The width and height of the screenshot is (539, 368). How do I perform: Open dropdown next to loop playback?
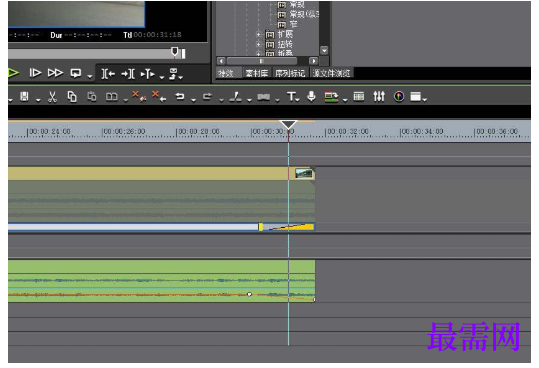pyautogui.click(x=90, y=76)
